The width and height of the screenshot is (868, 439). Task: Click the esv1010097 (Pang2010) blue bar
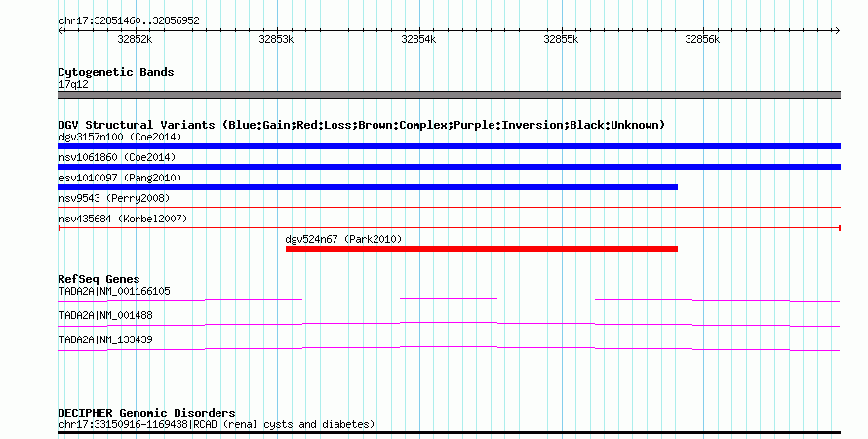(368, 187)
